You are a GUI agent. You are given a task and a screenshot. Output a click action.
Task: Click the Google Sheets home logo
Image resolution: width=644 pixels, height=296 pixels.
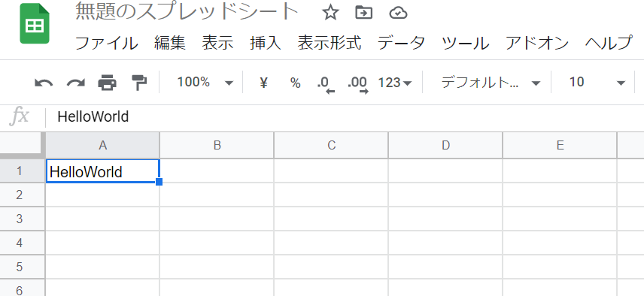pyautogui.click(x=35, y=24)
